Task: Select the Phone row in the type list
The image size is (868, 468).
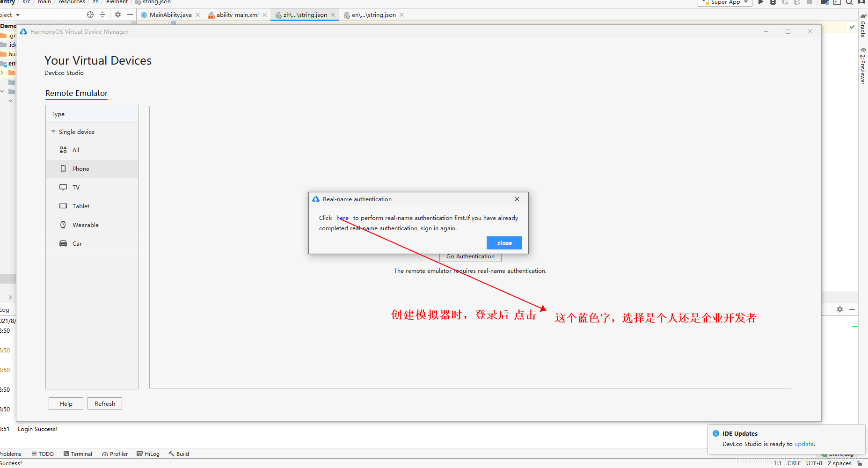Action: point(92,169)
